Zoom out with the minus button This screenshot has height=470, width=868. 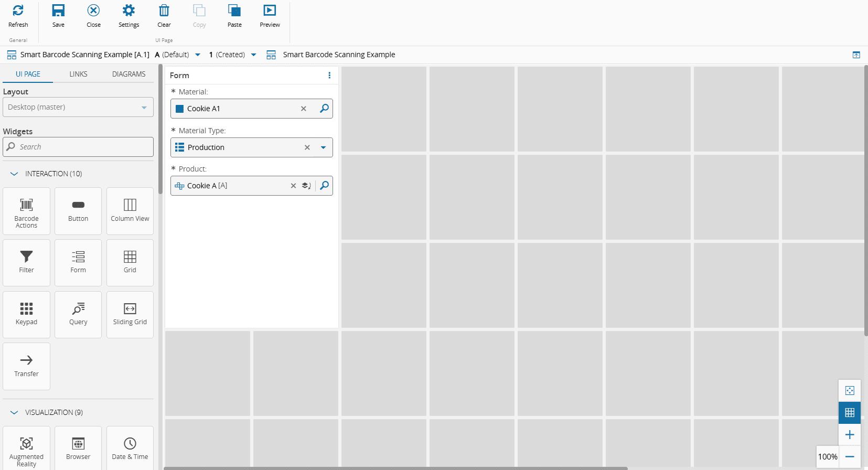point(850,457)
